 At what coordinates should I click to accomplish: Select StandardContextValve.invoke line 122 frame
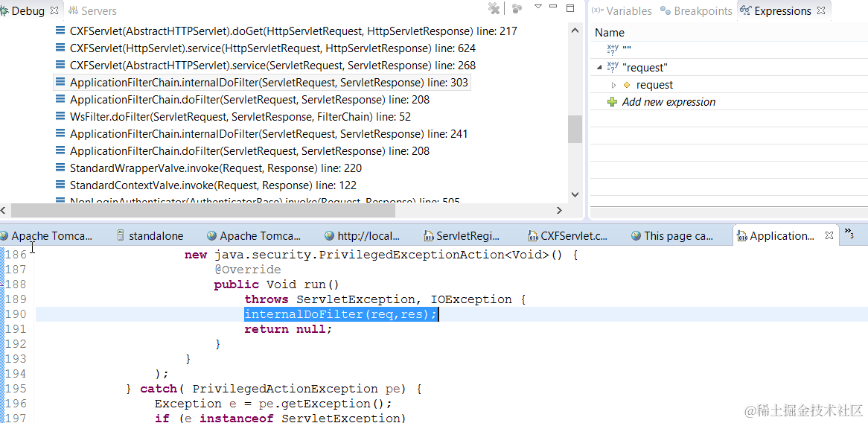(213, 185)
